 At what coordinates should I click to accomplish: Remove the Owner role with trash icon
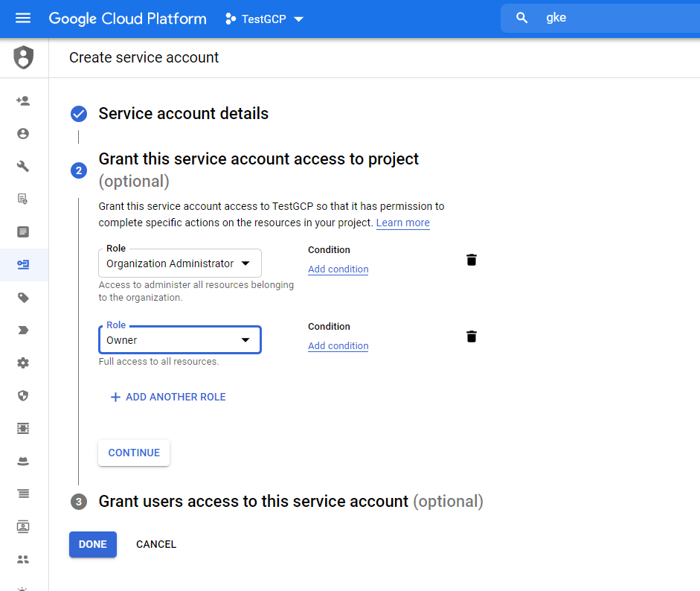tap(471, 336)
